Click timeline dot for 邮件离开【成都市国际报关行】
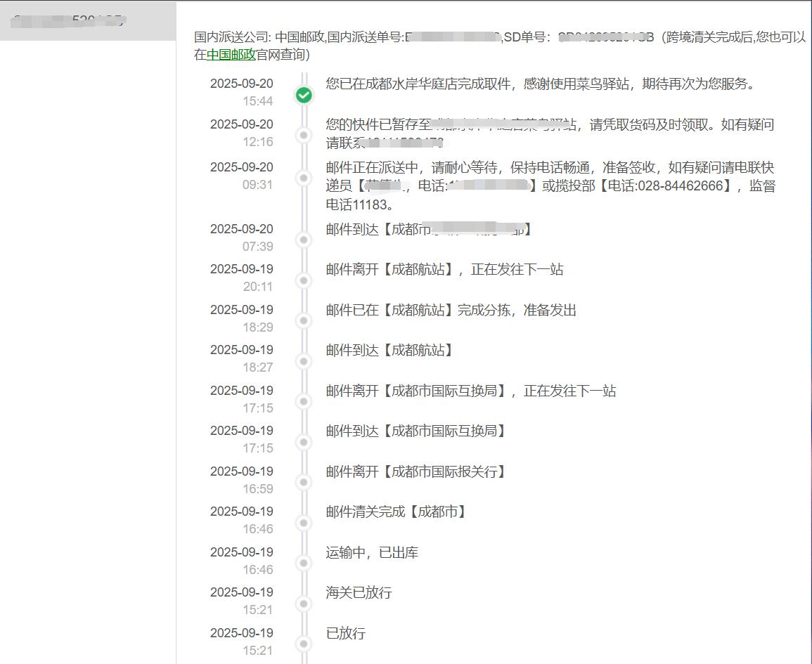This screenshot has width=812, height=664. (x=304, y=483)
